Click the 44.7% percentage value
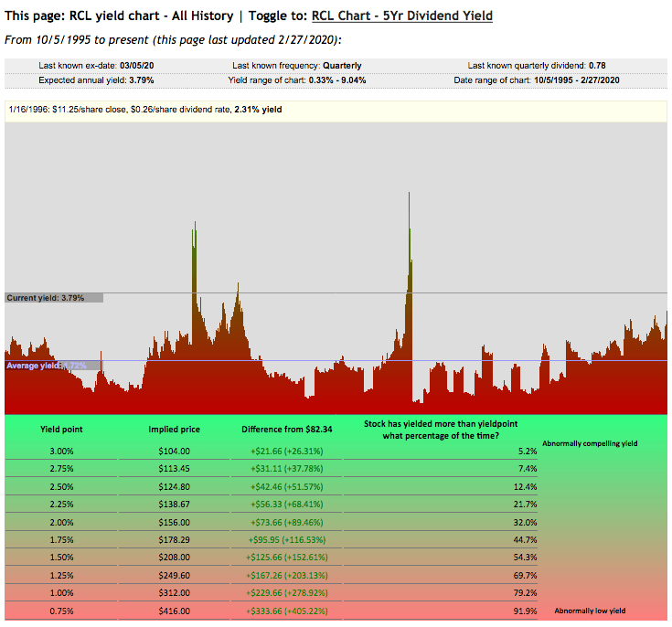 (x=526, y=540)
